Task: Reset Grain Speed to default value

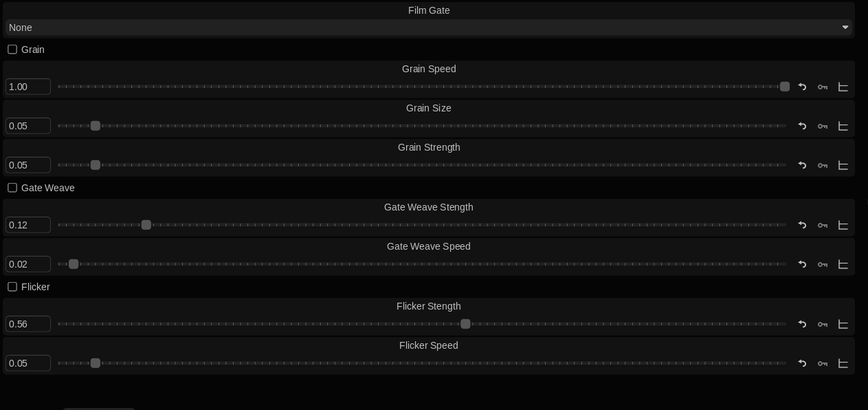Action: 802,87
